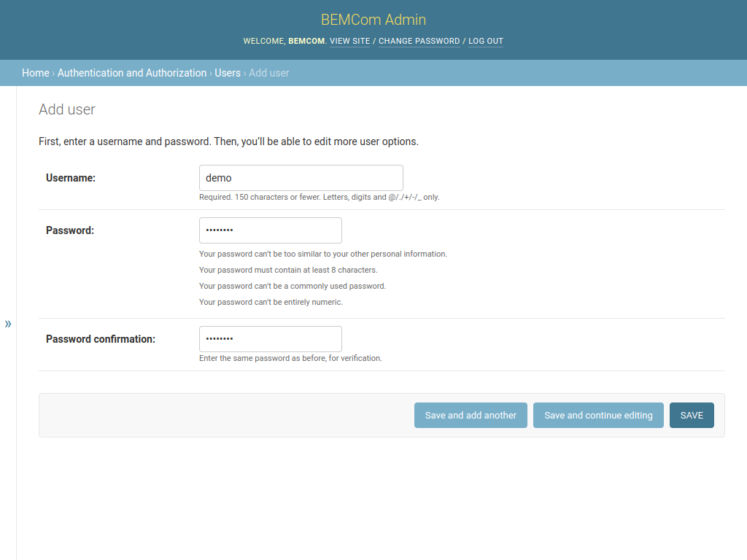The width and height of the screenshot is (747, 560).
Task: Hit the SAVE button
Action: click(x=692, y=415)
